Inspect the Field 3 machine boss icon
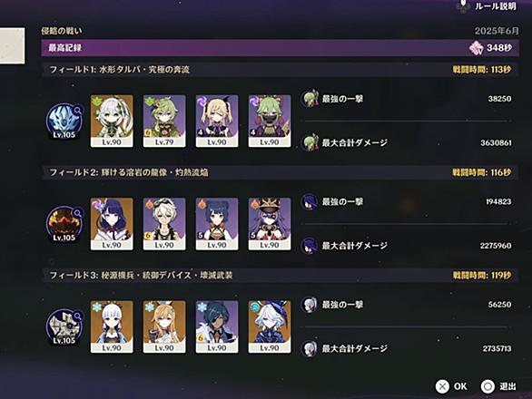Viewport: 532px width, 399px height. [64, 327]
